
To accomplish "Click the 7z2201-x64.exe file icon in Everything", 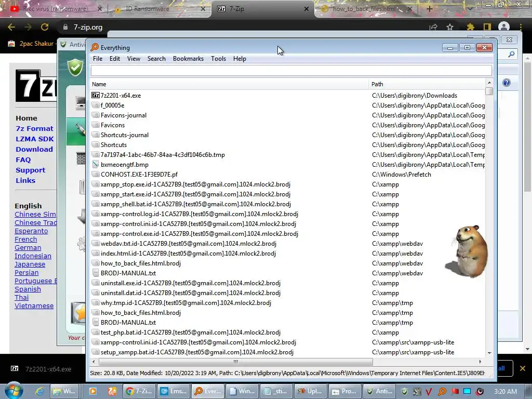I will (96, 96).
